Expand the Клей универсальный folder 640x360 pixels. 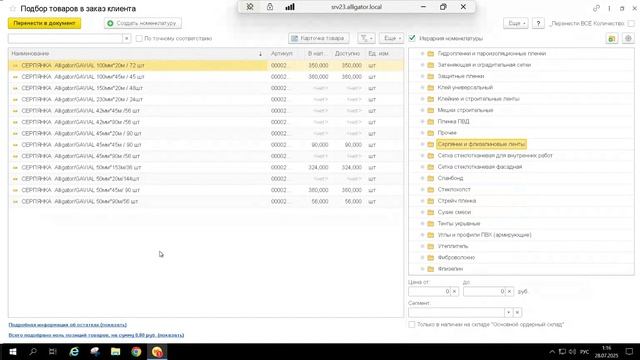coord(422,88)
